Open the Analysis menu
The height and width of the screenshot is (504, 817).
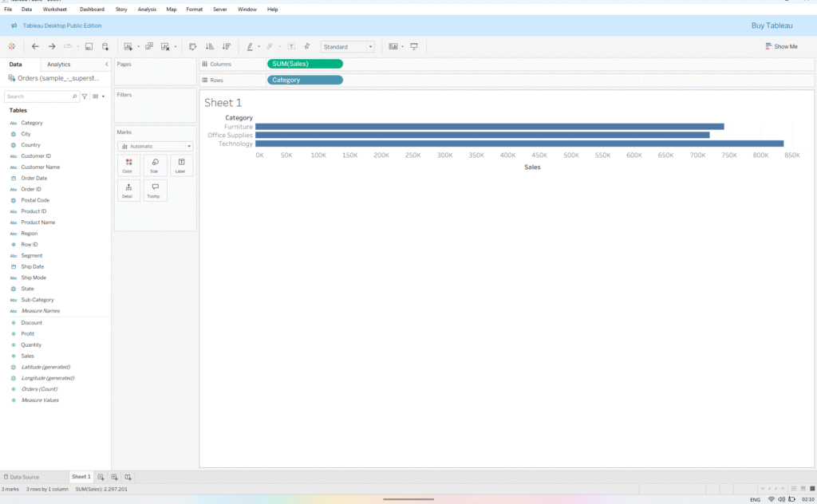pyautogui.click(x=147, y=9)
